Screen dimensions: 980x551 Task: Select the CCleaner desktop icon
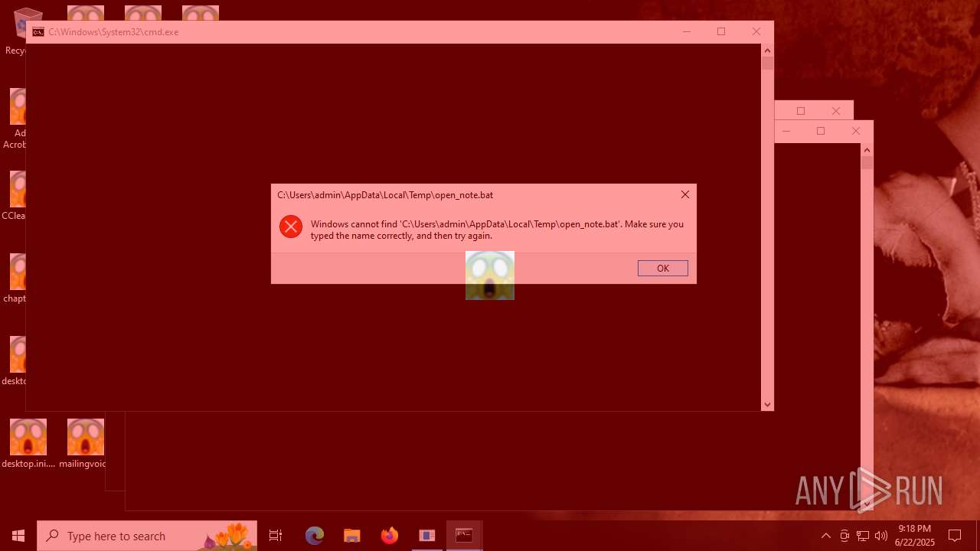tap(14, 196)
